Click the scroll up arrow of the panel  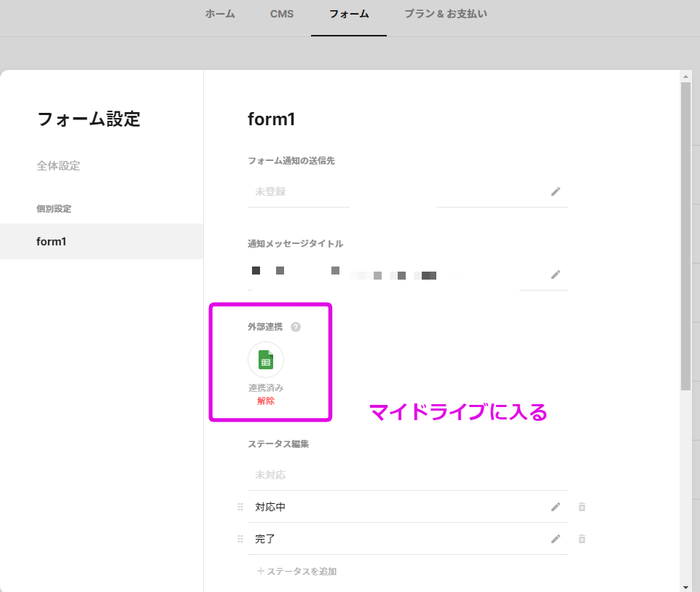click(685, 76)
